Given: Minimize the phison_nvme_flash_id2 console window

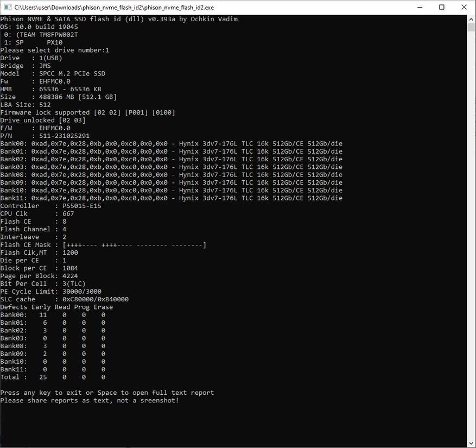Looking at the screenshot, I should coord(420,7).
